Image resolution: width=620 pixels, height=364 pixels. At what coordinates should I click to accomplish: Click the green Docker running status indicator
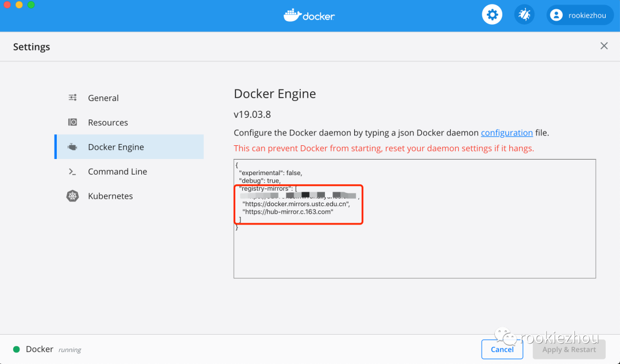[x=17, y=349]
